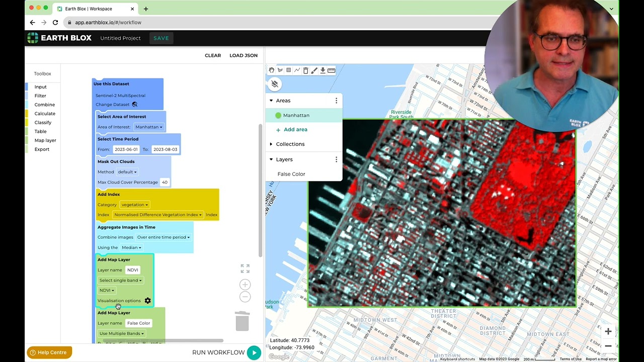The height and width of the screenshot is (362, 644).
Task: Close the Earth Blox browser tab
Action: [x=133, y=9]
